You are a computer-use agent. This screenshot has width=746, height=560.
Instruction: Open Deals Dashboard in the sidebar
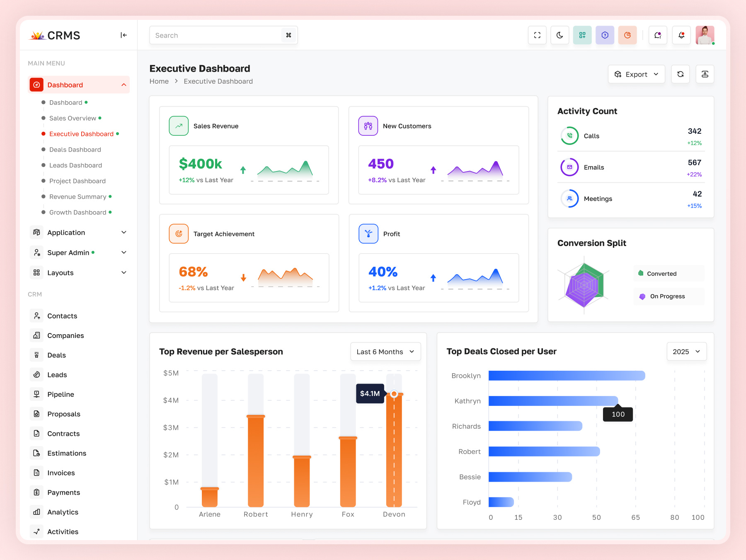pyautogui.click(x=75, y=150)
